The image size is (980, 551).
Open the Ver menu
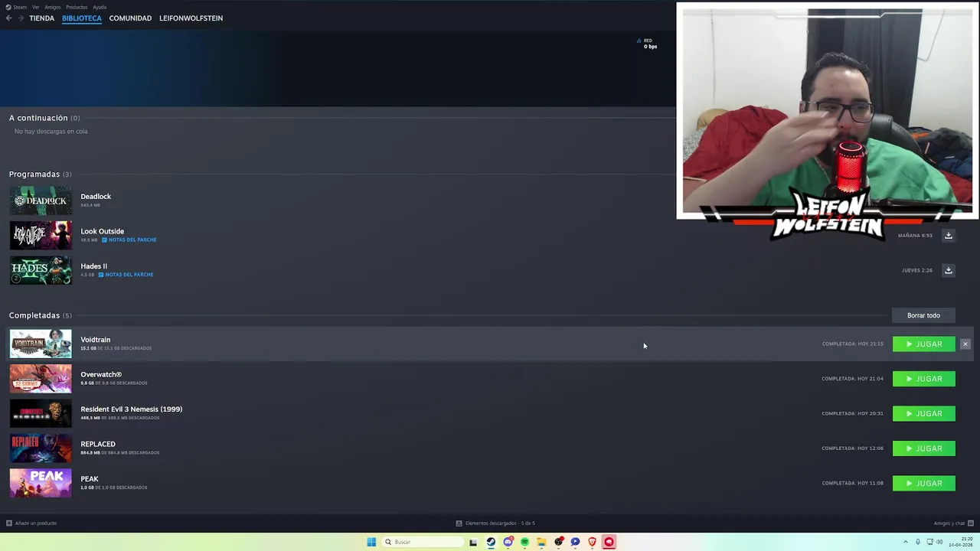coord(36,7)
